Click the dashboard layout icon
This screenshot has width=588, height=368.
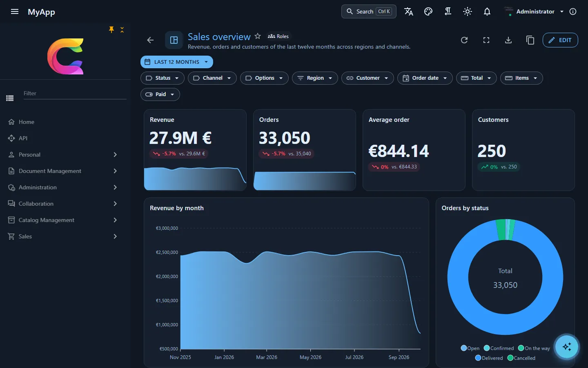click(x=174, y=40)
